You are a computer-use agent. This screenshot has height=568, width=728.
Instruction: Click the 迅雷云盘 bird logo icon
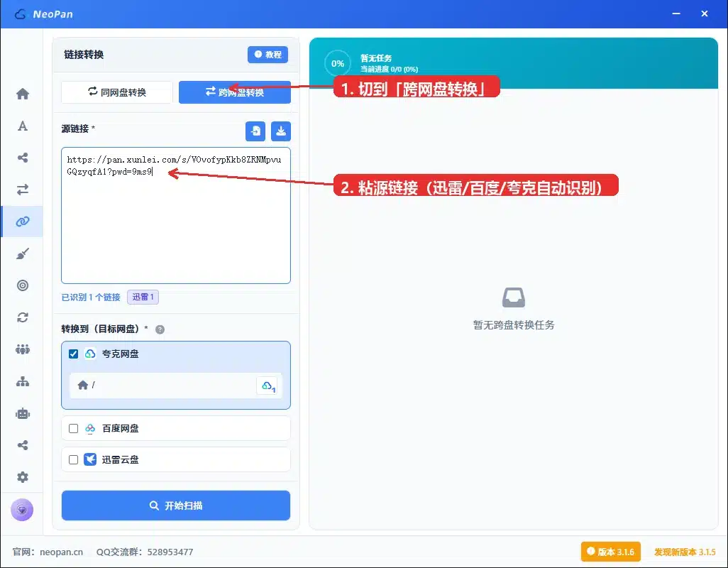[x=90, y=459]
